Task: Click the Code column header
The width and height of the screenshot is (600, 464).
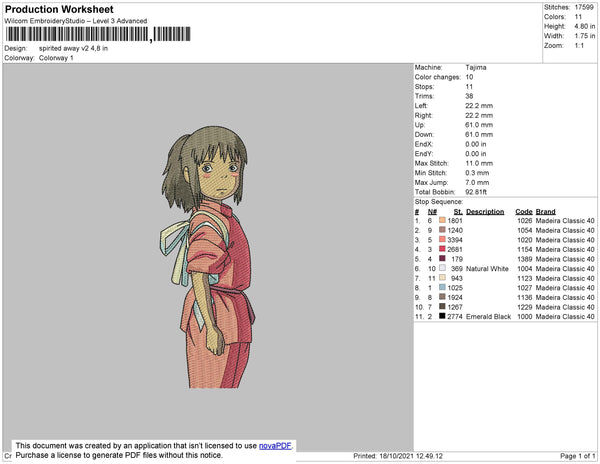Action: (x=524, y=212)
